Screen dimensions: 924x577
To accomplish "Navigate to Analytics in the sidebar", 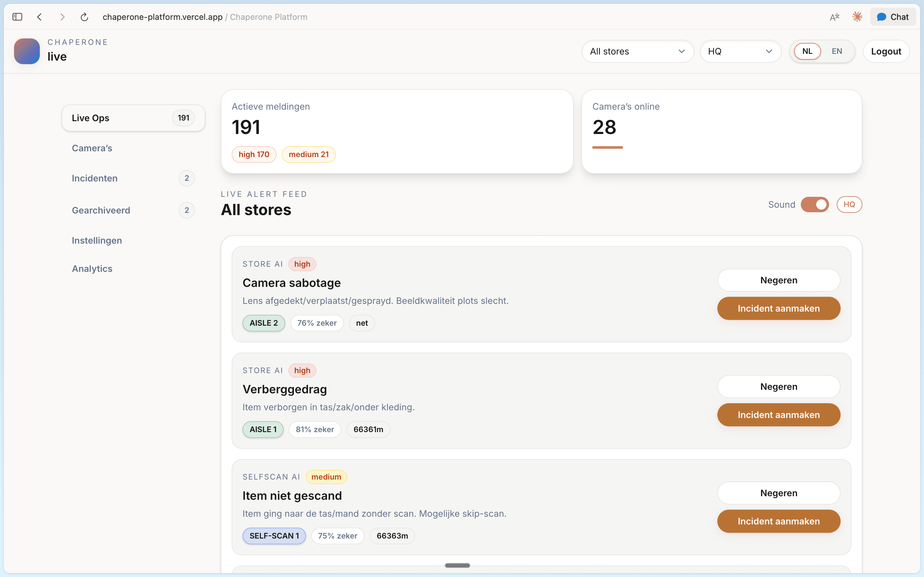I will pos(92,268).
